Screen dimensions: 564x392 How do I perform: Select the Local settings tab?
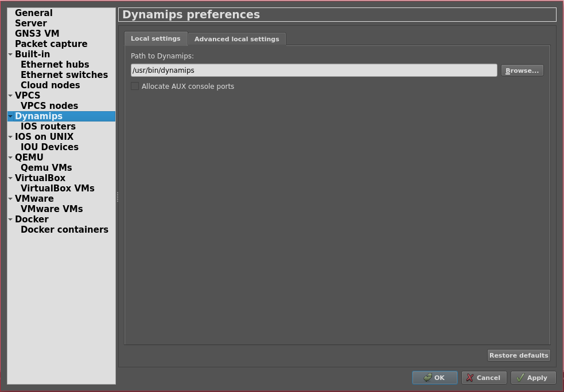[155, 38]
